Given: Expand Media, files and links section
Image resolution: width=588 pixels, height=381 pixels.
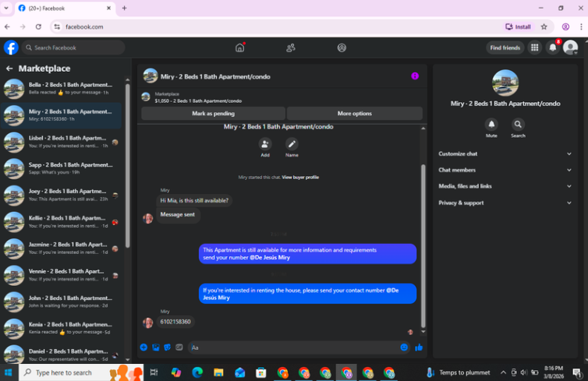Looking at the screenshot, I should coord(505,186).
